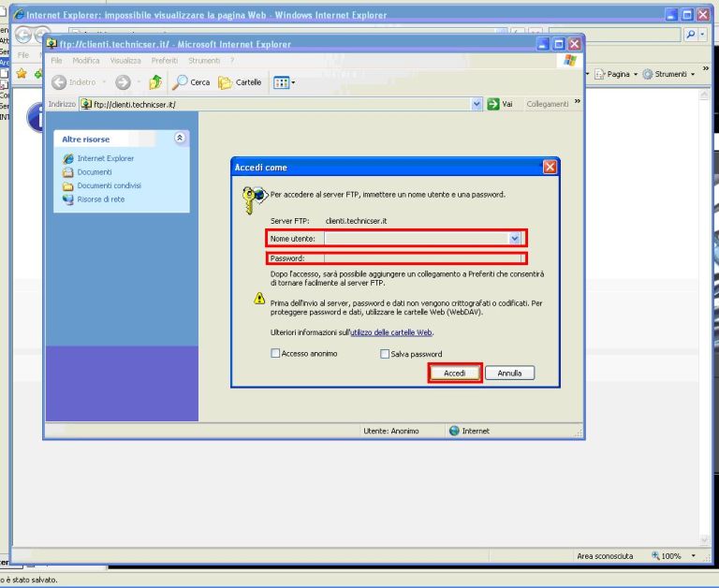Screen dimensions: 719x588
Task: Click FTP window title bar icon
Action: click(x=51, y=44)
